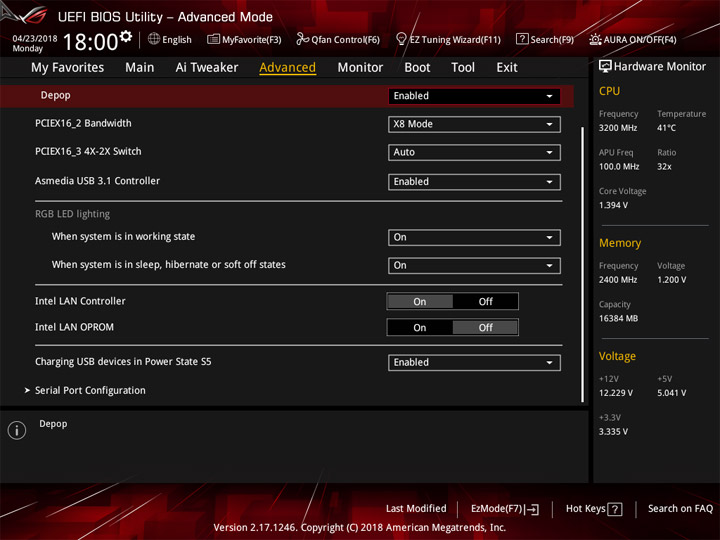Screen dimensions: 720x540
Task: Open the Depop Enabled dropdown
Action: click(x=474, y=96)
